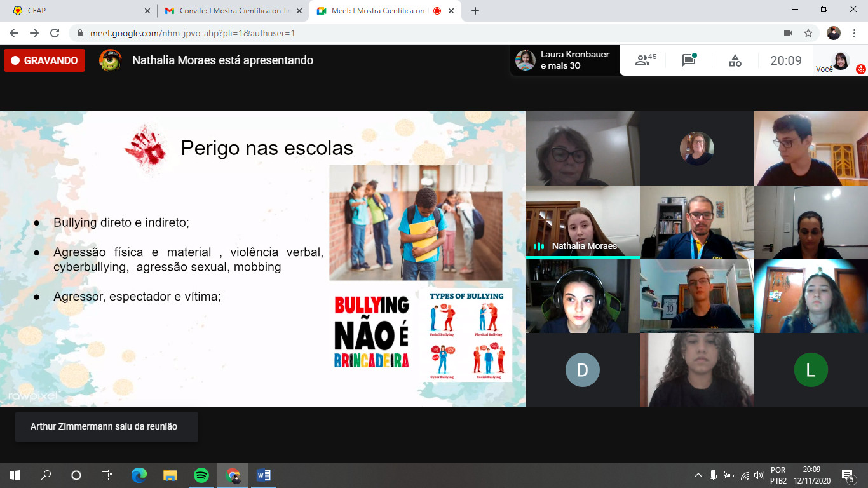Open a new browser tab
868x488 pixels.
click(475, 11)
